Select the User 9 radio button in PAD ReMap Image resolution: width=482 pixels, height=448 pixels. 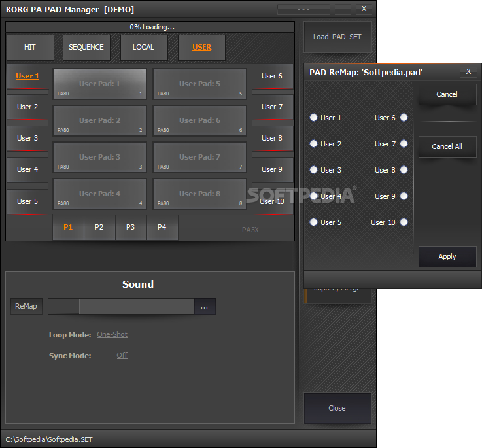pos(404,196)
